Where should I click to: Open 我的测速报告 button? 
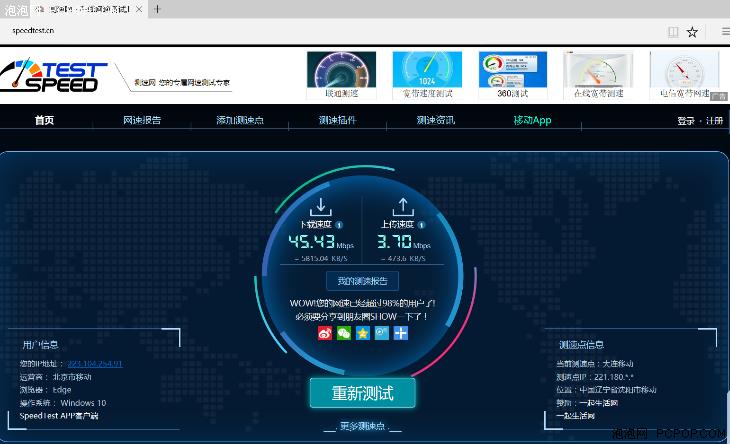[362, 281]
